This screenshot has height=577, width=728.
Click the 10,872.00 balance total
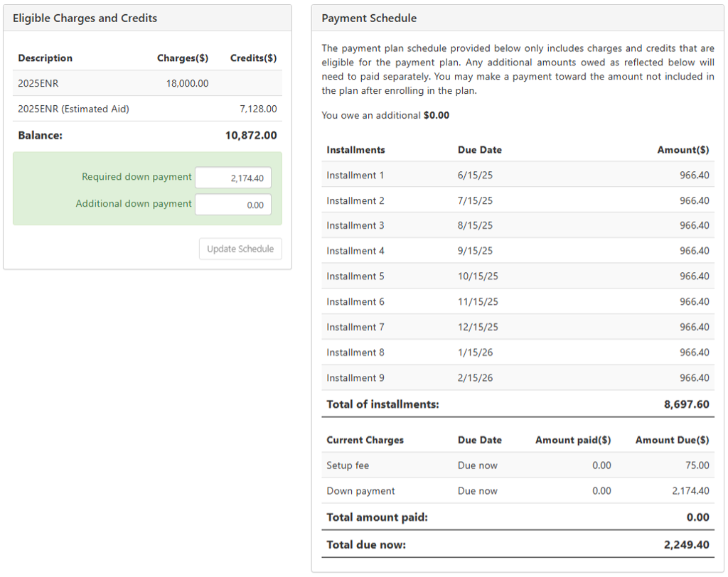251,135
